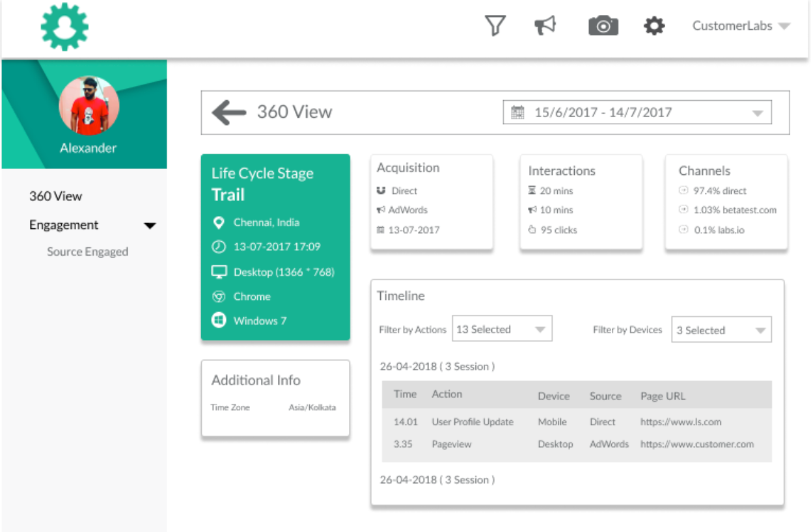Select 360 View in the sidebar

pos(56,196)
